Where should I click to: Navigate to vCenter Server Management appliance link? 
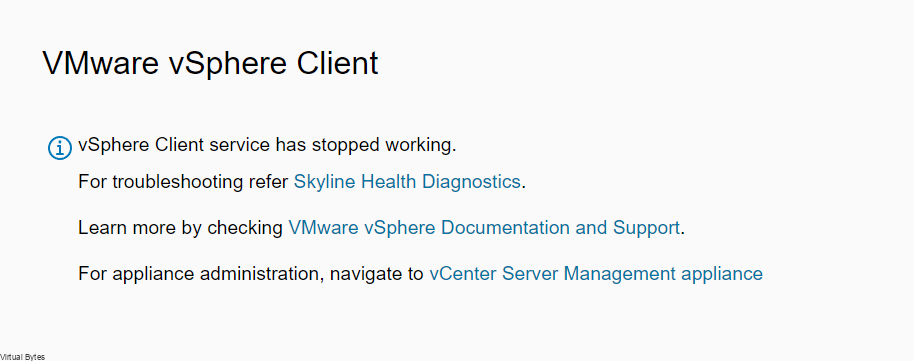[596, 274]
